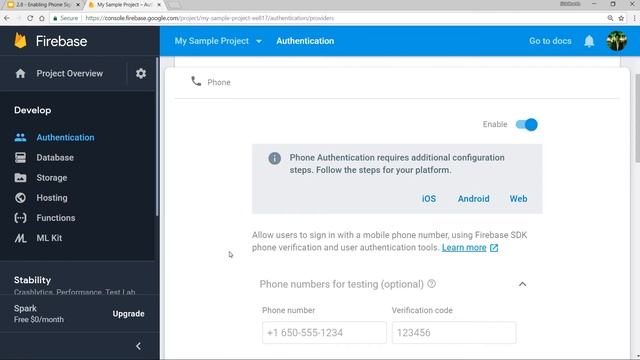Open Authentication in the sidebar

pyautogui.click(x=65, y=138)
